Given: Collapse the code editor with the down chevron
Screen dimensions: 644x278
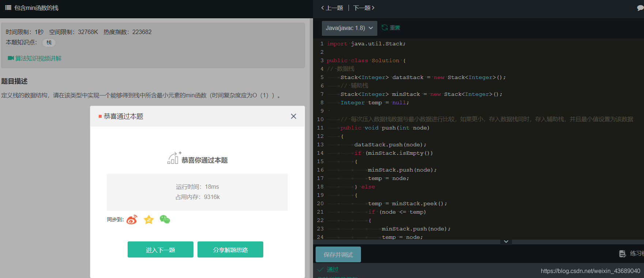Looking at the screenshot, I should (506, 241).
